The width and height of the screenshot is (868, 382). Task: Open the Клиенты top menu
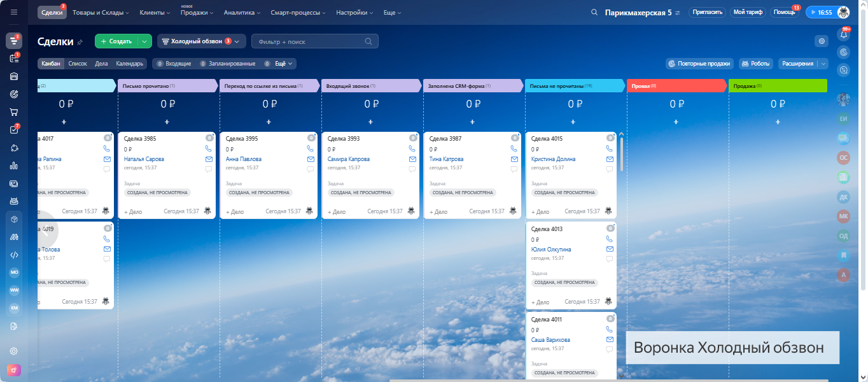tap(155, 12)
